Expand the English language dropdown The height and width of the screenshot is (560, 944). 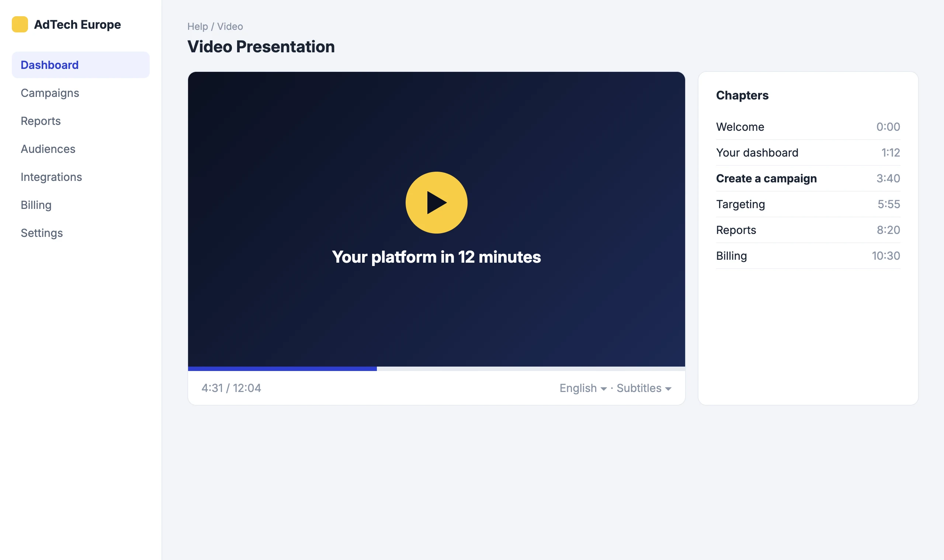583,388
